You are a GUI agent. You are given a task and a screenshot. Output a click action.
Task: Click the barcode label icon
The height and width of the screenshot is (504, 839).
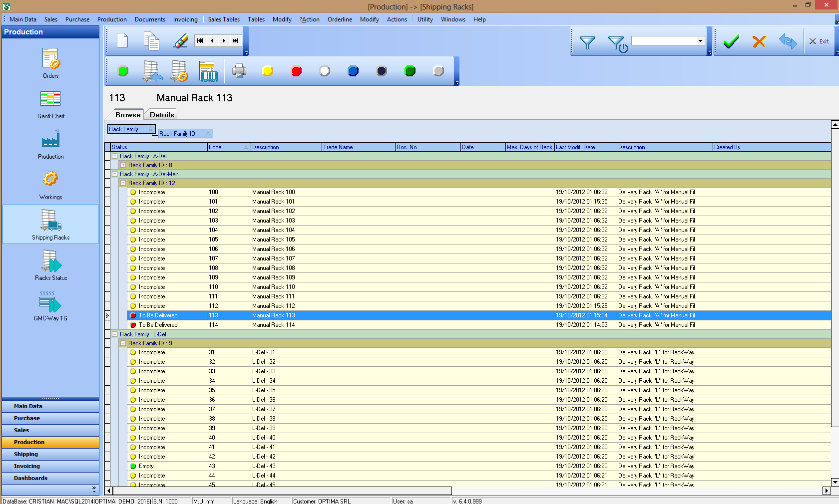coord(208,71)
